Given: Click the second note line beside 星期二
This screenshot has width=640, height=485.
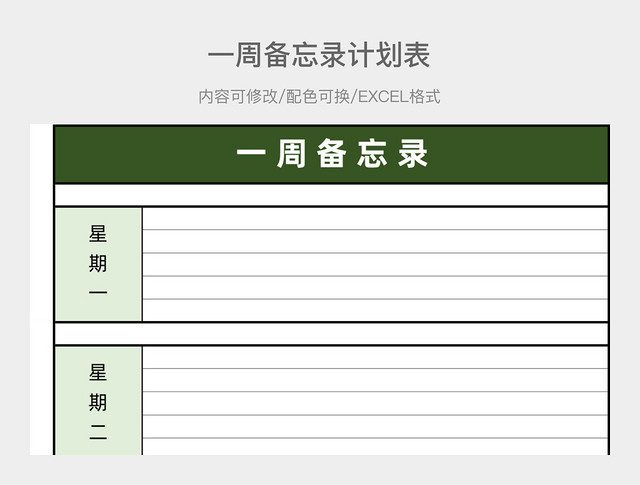Looking at the screenshot, I should (375, 380).
